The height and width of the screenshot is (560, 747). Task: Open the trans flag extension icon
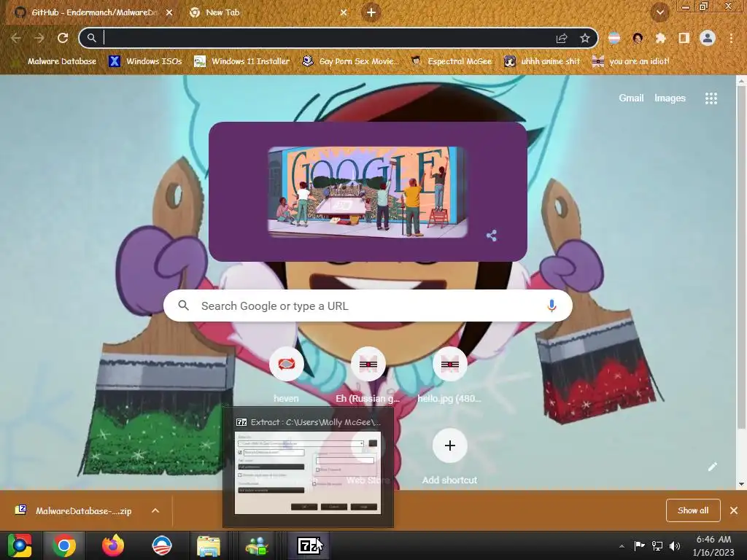click(614, 38)
